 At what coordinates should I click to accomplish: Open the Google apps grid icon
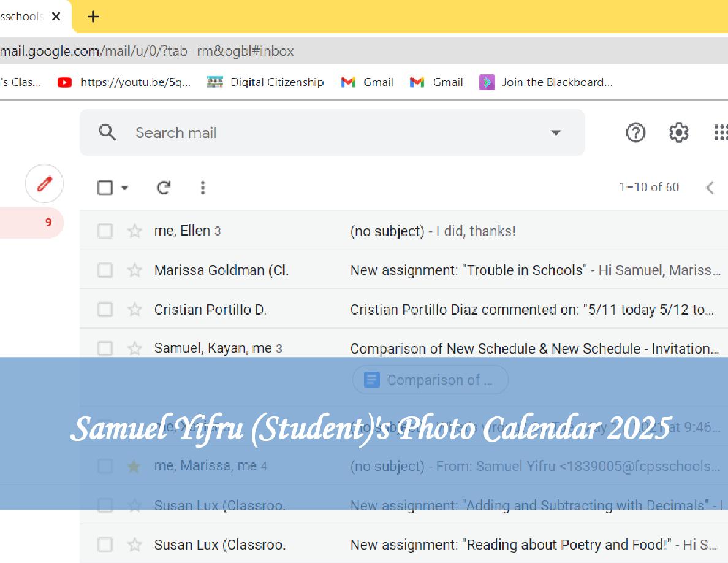point(721,132)
